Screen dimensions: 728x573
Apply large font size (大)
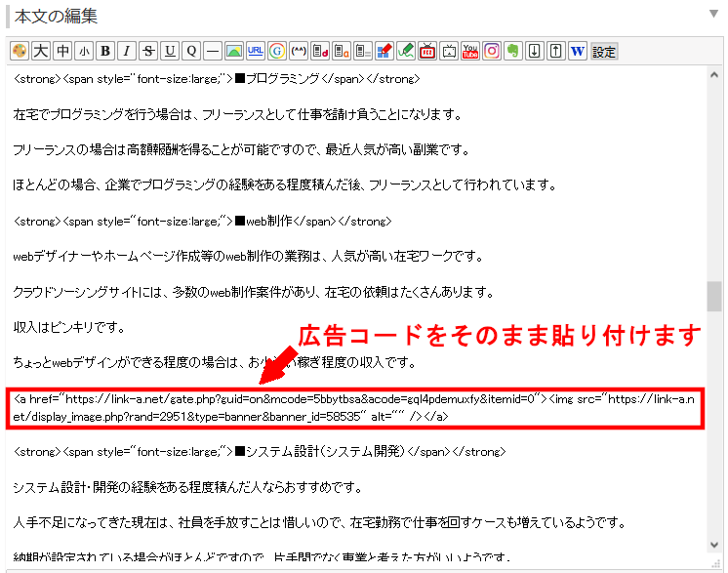point(41,51)
